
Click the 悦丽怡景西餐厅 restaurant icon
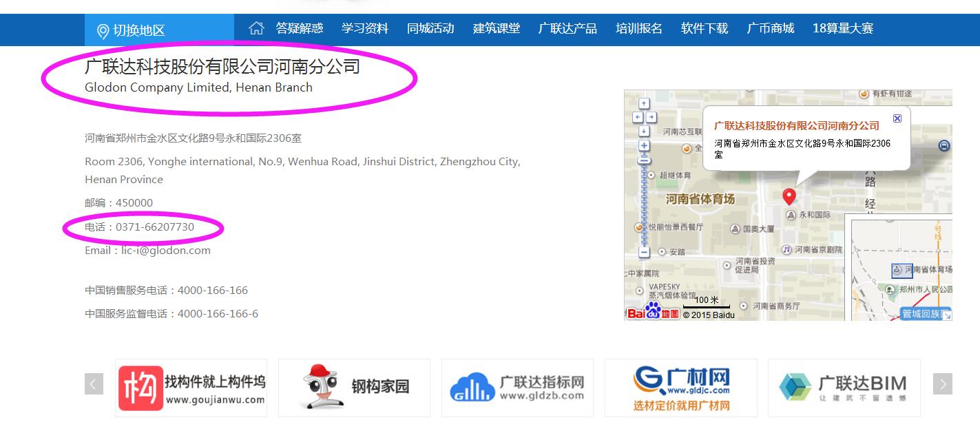[x=638, y=227]
